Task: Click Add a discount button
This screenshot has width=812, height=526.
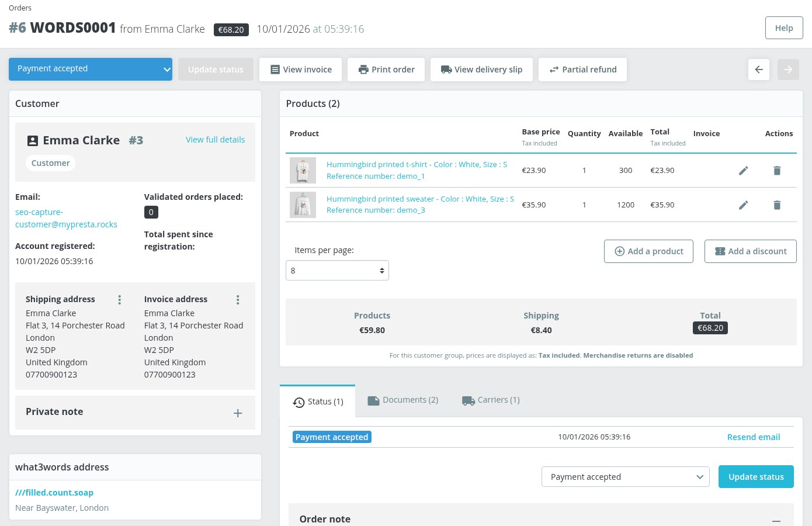Action: pyautogui.click(x=751, y=251)
